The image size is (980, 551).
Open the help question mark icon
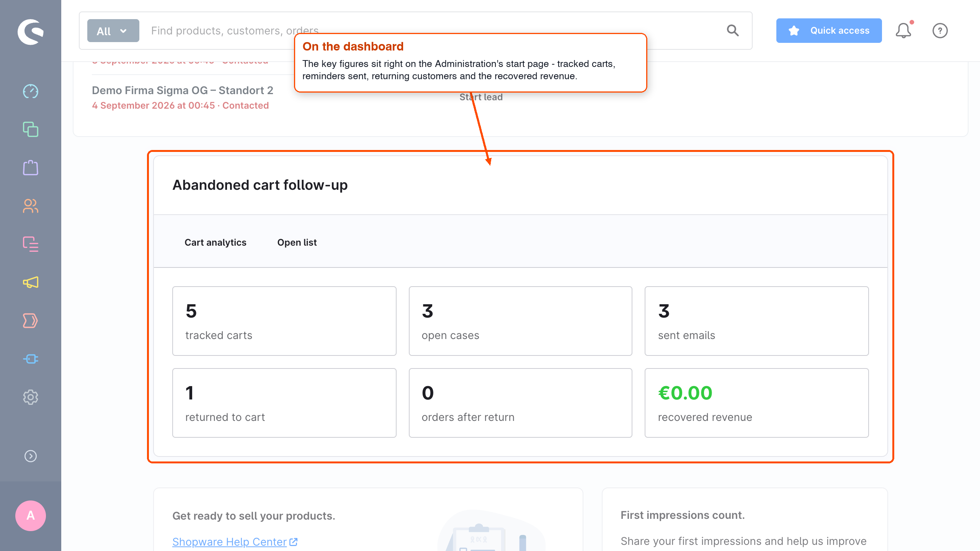(940, 31)
